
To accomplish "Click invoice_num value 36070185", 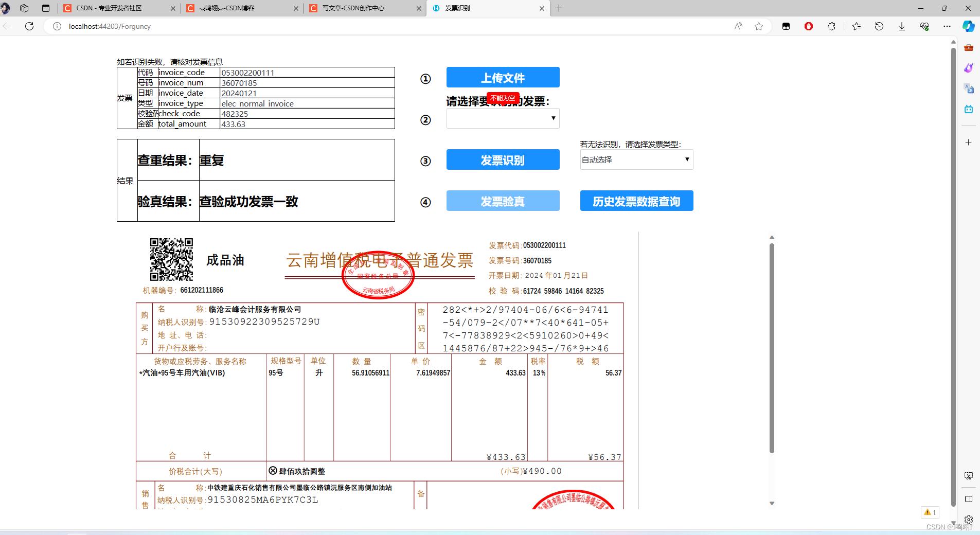I will tap(239, 83).
